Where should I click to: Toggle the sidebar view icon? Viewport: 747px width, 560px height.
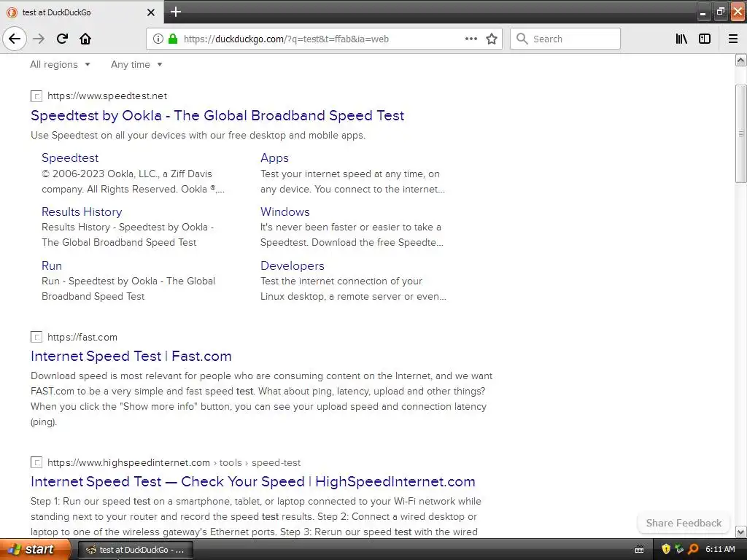coord(705,39)
